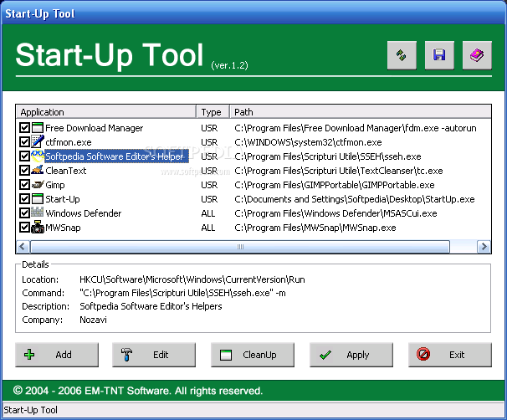Select the ctfmon.exe entry name

click(69, 142)
